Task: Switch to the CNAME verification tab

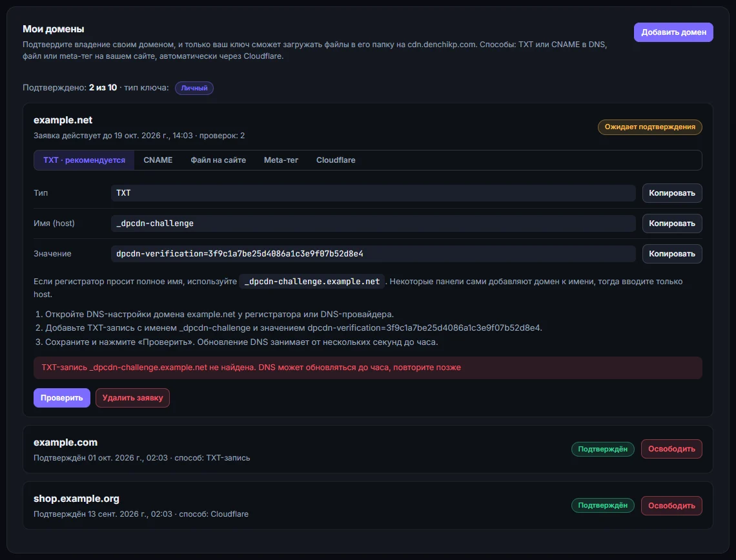Action: (158, 160)
